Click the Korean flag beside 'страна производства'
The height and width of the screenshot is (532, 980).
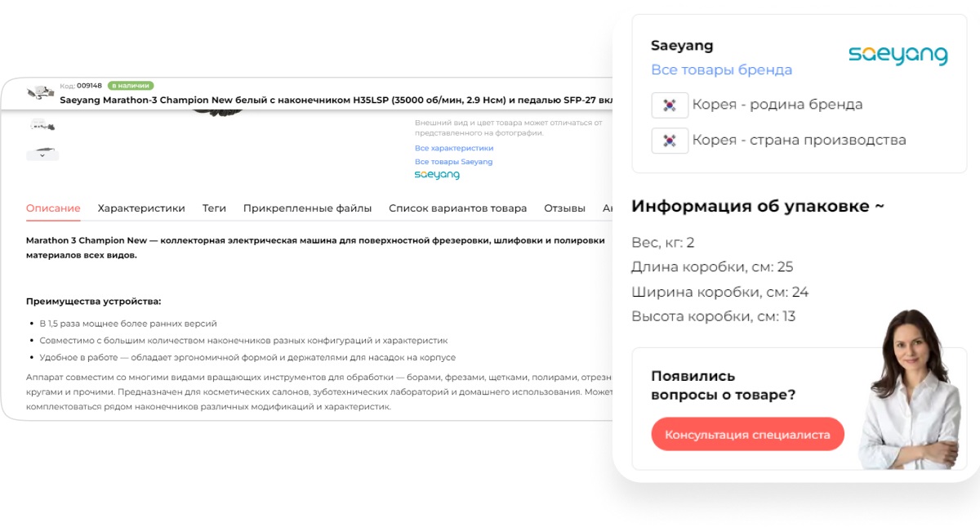point(670,141)
